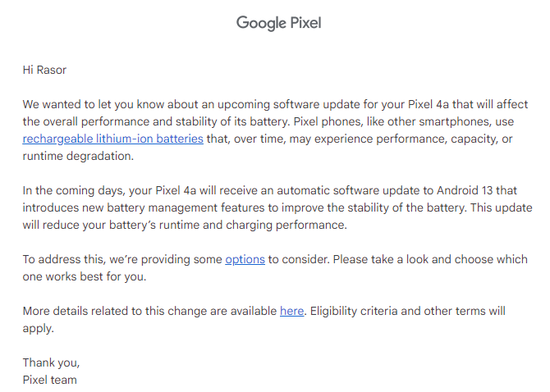This screenshot has height=392, width=550.
Task: Click the 'Hi Rasor' greeting
Action: pyautogui.click(x=44, y=70)
